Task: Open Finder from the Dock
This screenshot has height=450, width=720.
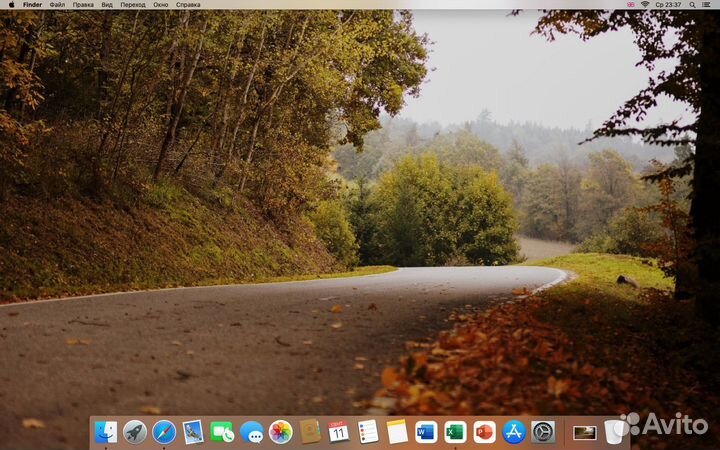Action: click(106, 432)
